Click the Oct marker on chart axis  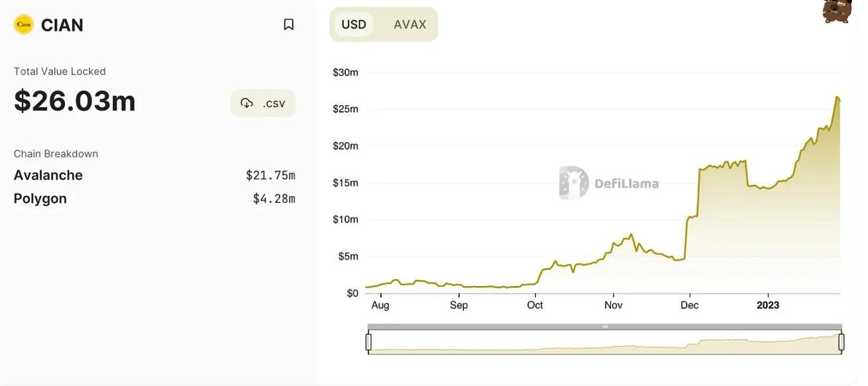(535, 305)
